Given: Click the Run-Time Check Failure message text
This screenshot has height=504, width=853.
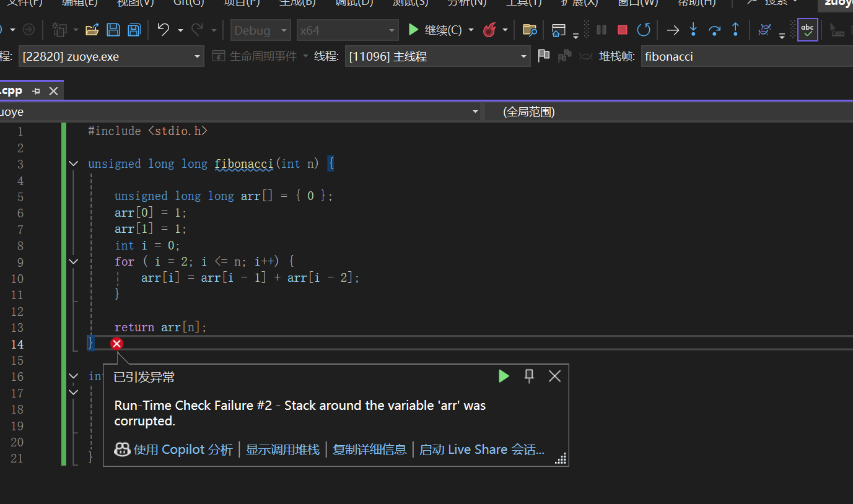Looking at the screenshot, I should coord(300,413).
